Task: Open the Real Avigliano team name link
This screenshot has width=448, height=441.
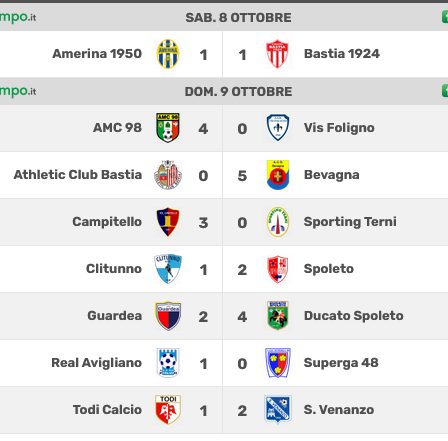Action: (x=97, y=363)
